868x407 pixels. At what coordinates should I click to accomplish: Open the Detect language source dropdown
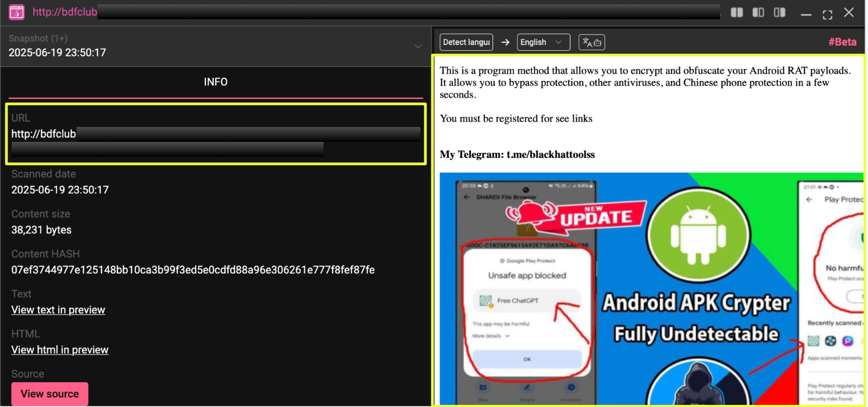466,42
